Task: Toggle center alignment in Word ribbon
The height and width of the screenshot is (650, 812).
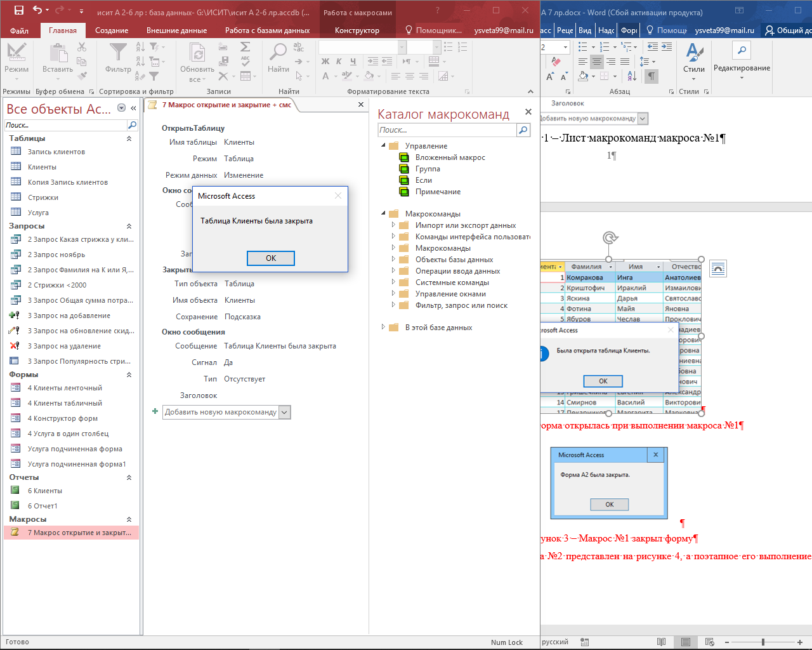Action: 597,62
